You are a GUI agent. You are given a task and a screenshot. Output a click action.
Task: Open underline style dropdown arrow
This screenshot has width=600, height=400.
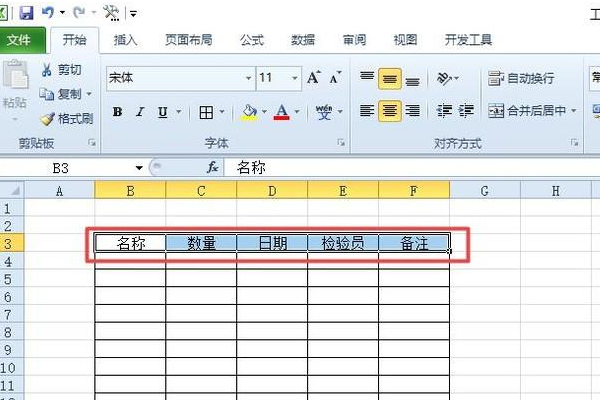click(179, 112)
